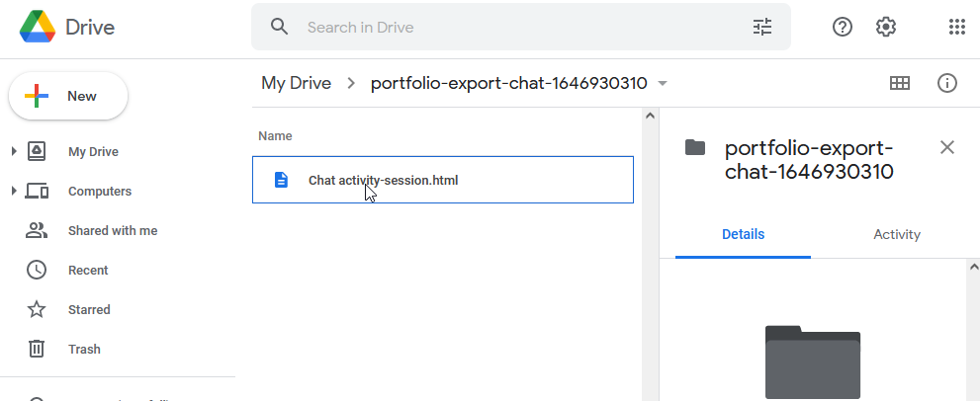Click the Google Drive logo
Viewport: 980px width, 401px height.
coord(67,28)
